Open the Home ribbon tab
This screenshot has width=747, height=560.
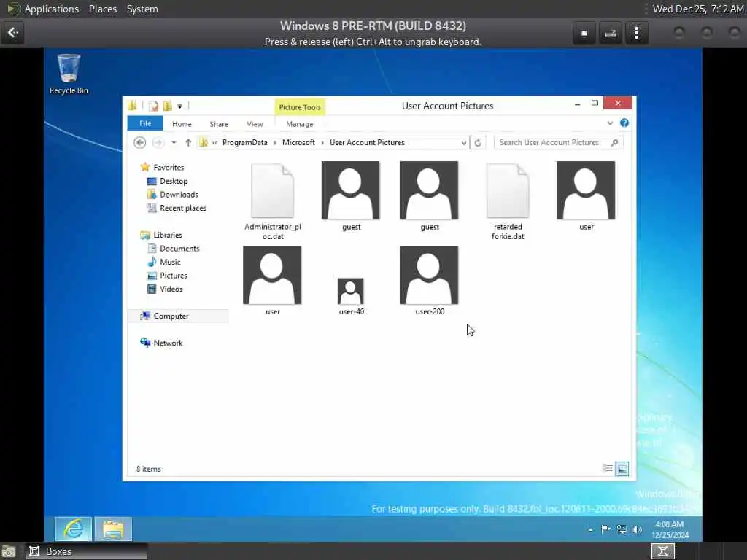[182, 124]
